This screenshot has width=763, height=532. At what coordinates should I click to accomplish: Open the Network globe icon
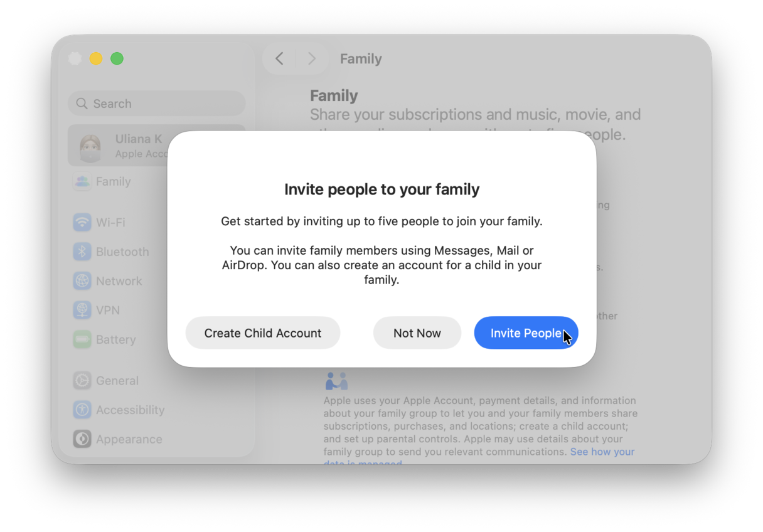click(82, 281)
